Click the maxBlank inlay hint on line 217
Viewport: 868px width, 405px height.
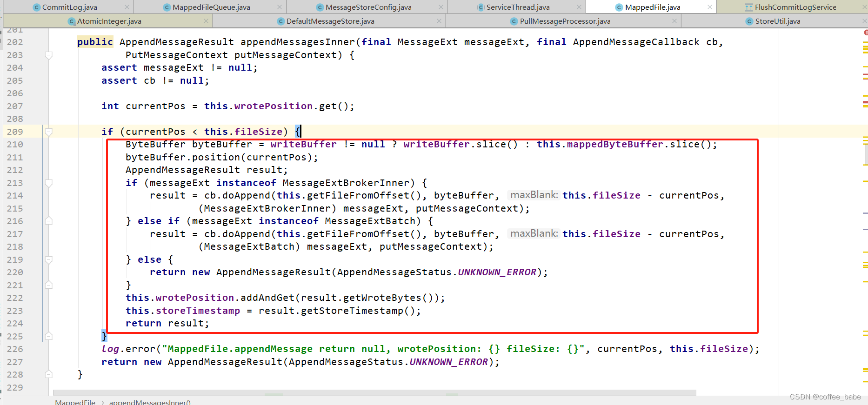[534, 233]
